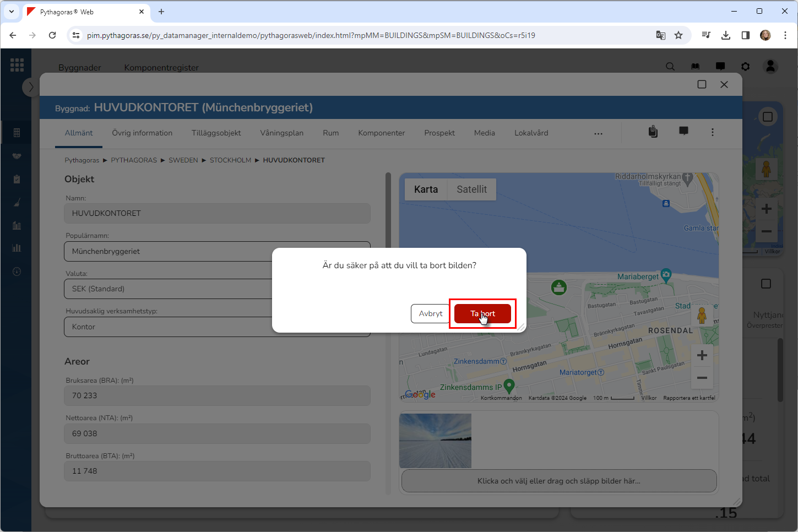
Task: Expand the collapsed left sidebar chevron
Action: click(x=31, y=87)
